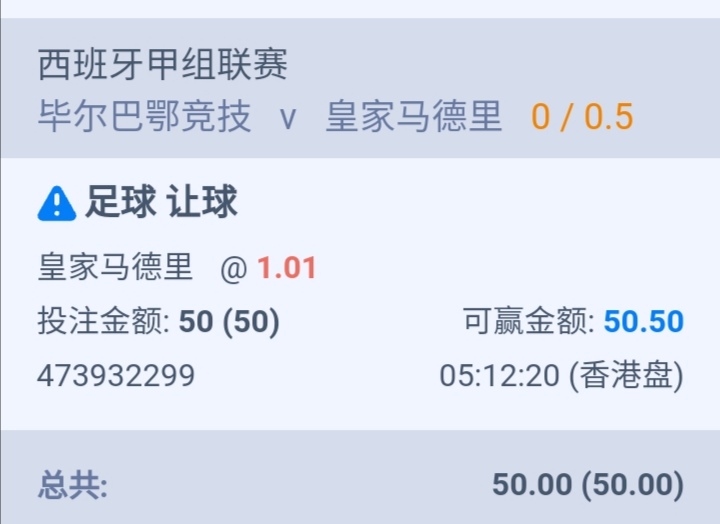Click the red 1.01 odds value
720x524 pixels.
(x=286, y=268)
